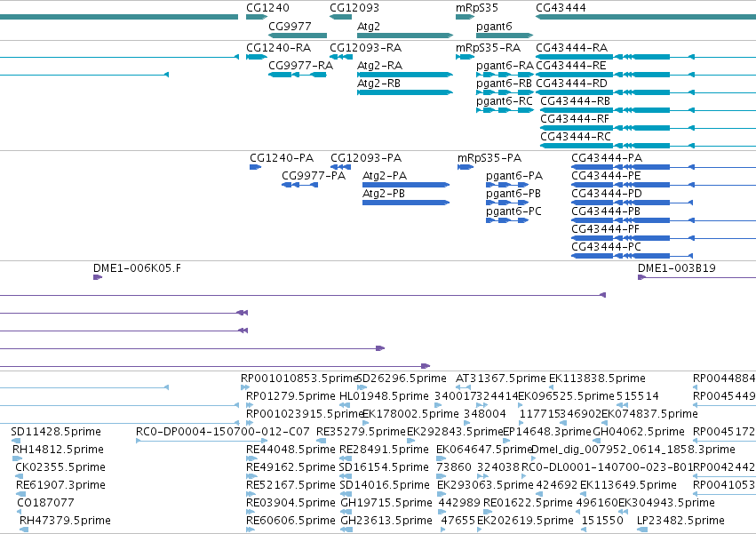Select EST HL01948.5prime
Viewport: 756px width, 534px height.
pos(385,396)
